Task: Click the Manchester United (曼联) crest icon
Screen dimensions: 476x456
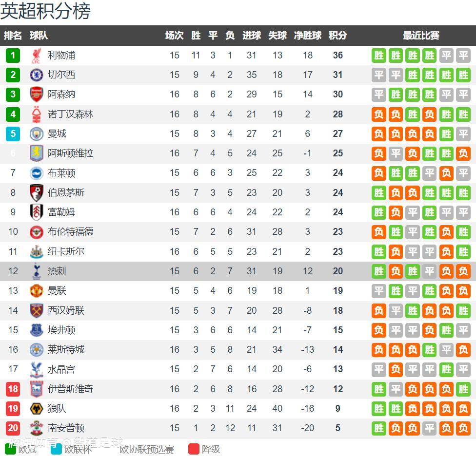Action: point(36,291)
